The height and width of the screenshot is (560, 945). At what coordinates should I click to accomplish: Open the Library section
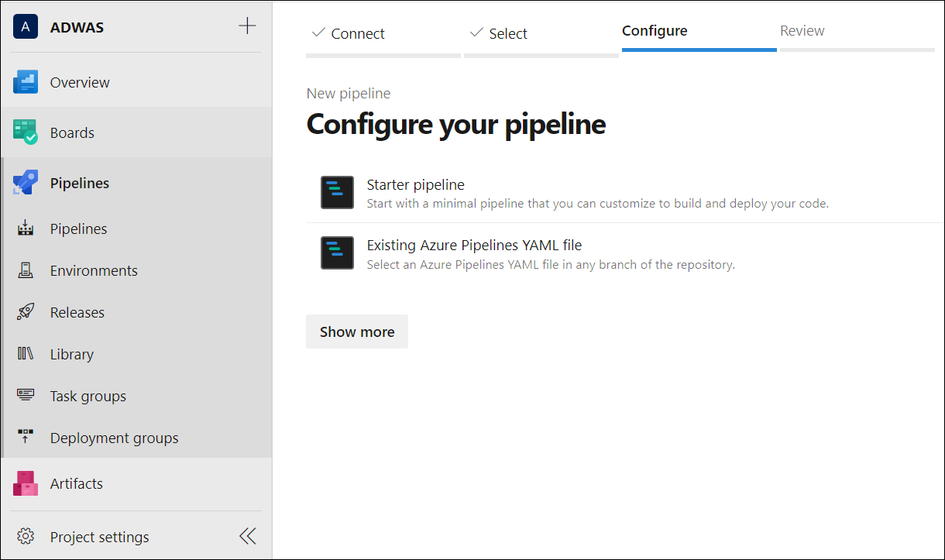[71, 354]
